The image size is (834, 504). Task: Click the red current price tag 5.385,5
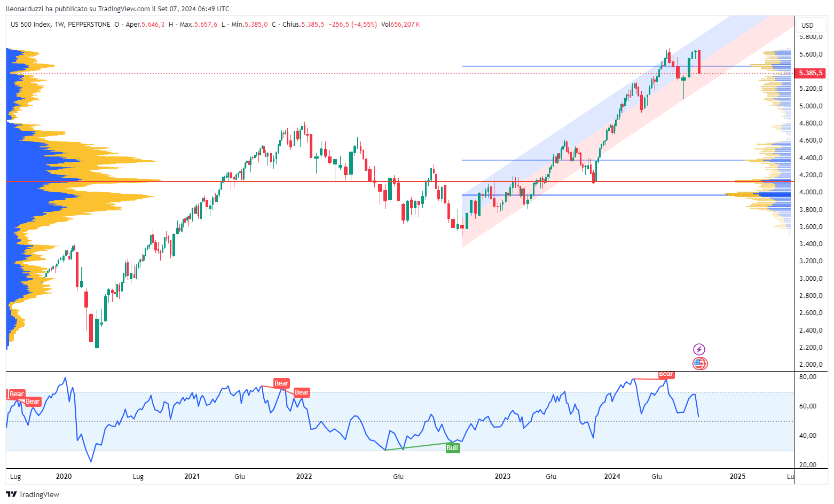[x=810, y=73]
